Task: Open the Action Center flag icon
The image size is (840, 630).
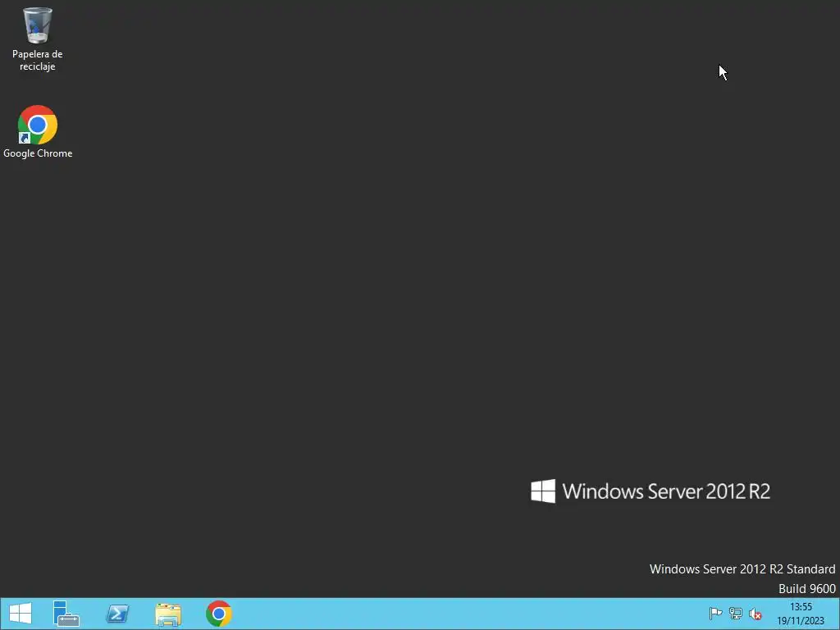Action: point(715,614)
